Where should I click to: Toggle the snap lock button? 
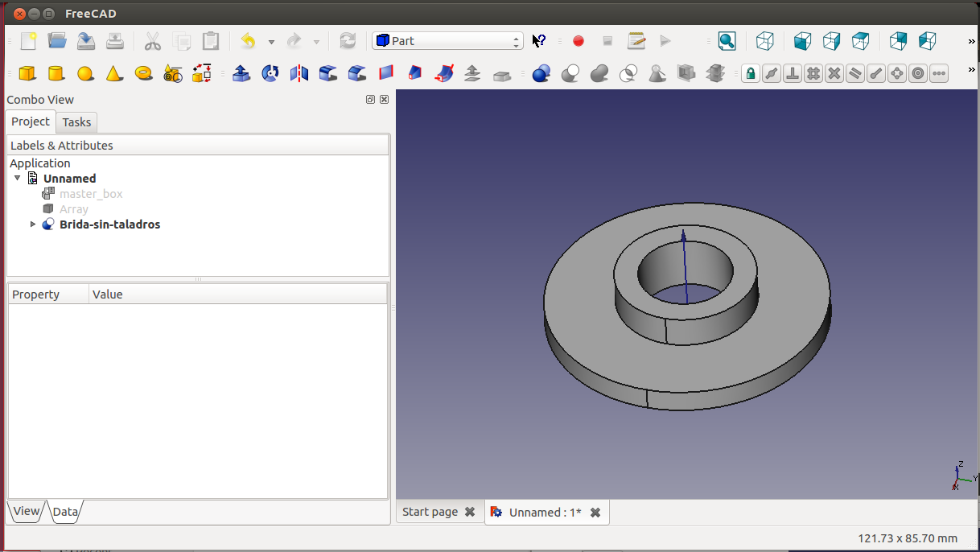click(750, 73)
